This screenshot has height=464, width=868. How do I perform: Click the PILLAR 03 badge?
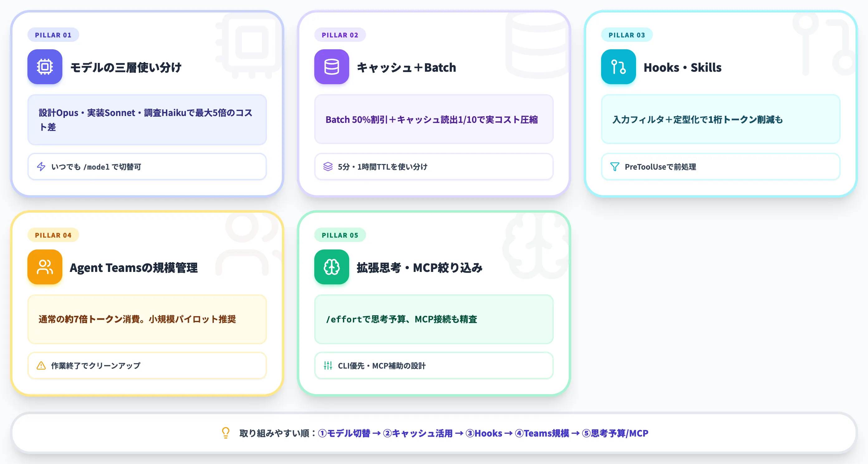tap(627, 35)
